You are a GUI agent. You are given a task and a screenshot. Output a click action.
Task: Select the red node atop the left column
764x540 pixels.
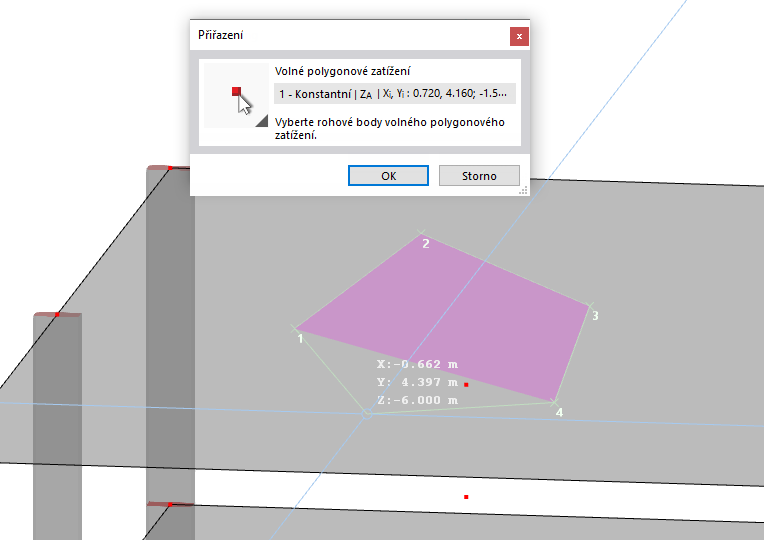tap(57, 315)
